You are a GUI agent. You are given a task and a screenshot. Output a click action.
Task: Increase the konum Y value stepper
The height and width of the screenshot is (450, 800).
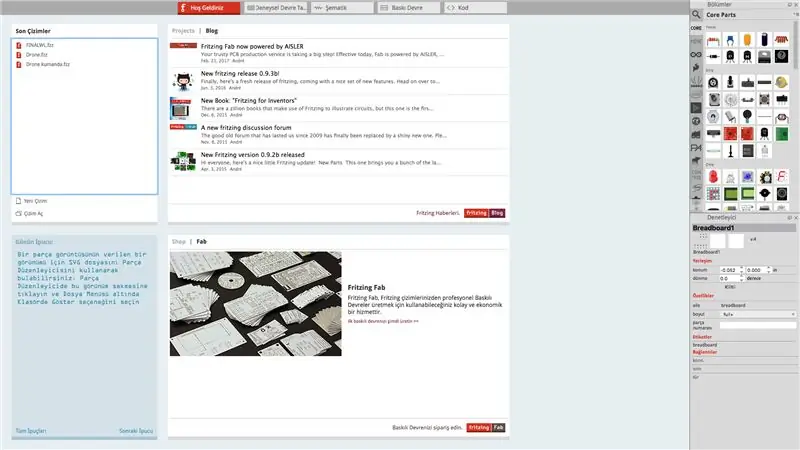point(768,268)
